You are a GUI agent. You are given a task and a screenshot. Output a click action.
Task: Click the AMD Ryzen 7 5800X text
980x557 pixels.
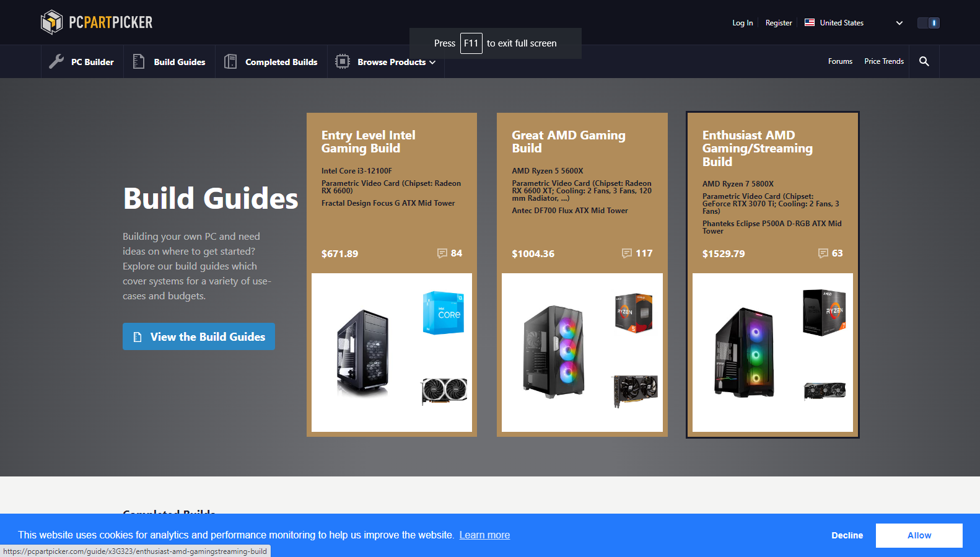[x=738, y=184]
